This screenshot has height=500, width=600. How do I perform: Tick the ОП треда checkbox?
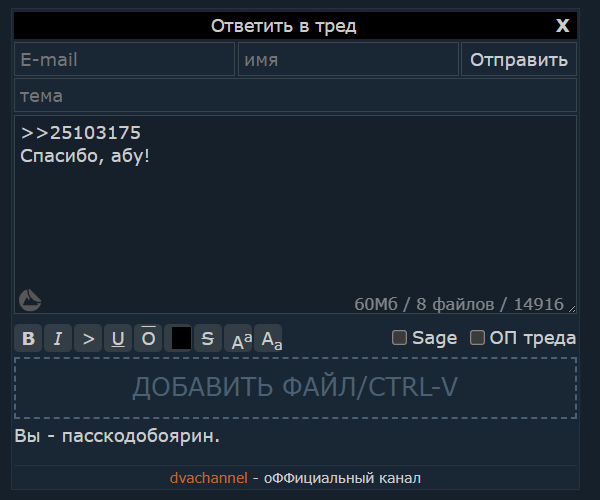[x=478, y=338]
